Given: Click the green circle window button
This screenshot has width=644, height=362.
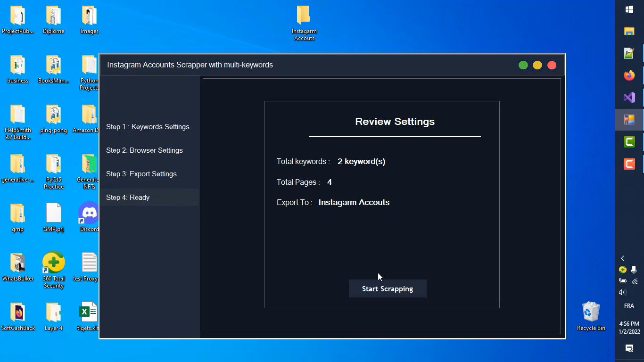Looking at the screenshot, I should click(523, 66).
